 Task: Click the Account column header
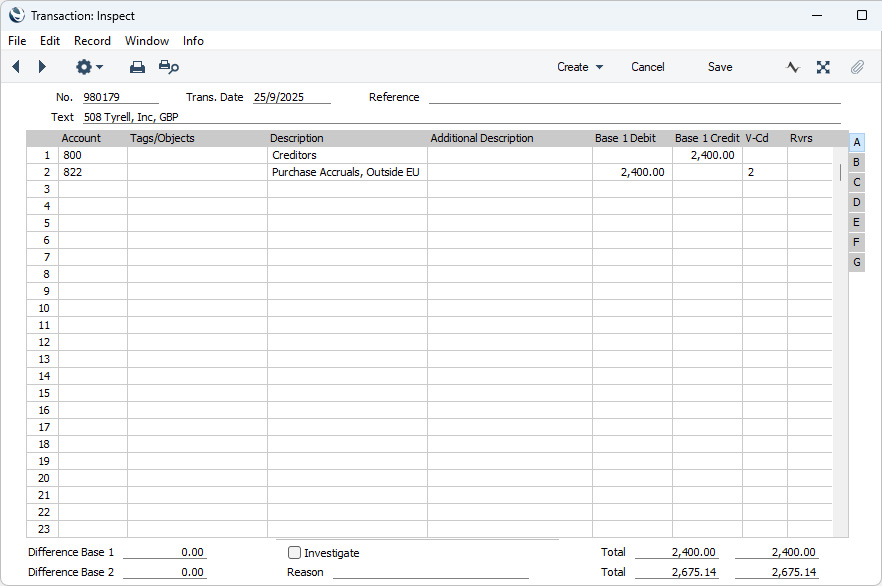coord(81,138)
